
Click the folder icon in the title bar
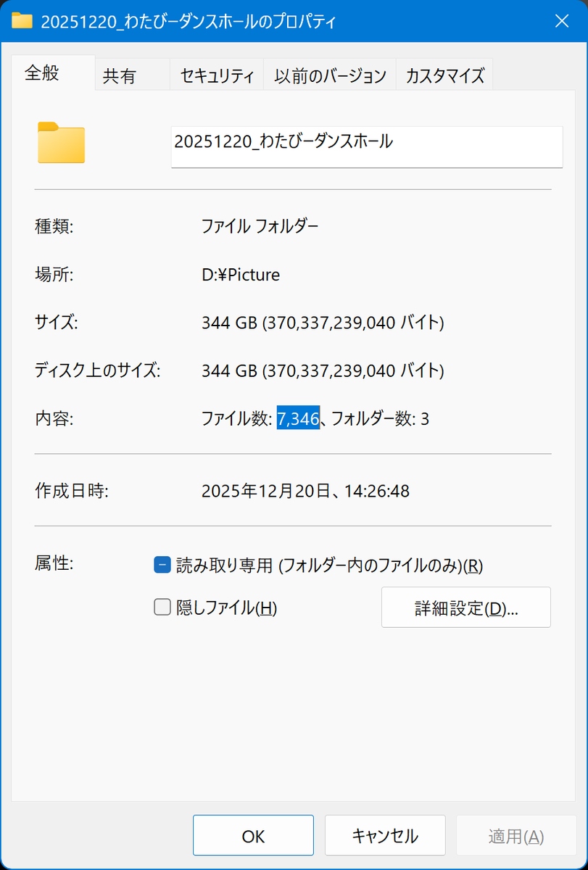pos(22,21)
